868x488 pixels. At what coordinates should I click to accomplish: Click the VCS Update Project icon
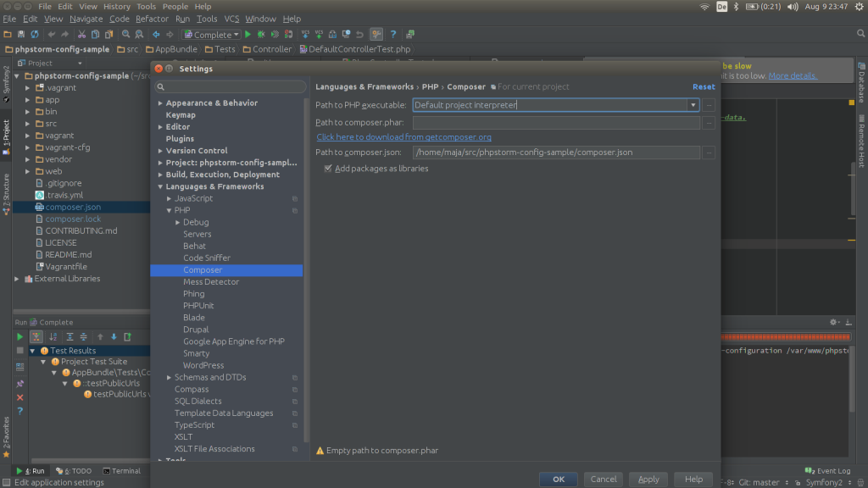tap(305, 34)
